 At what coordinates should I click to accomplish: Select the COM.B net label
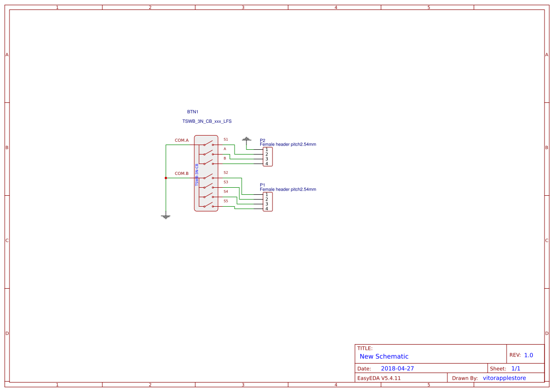182,173
